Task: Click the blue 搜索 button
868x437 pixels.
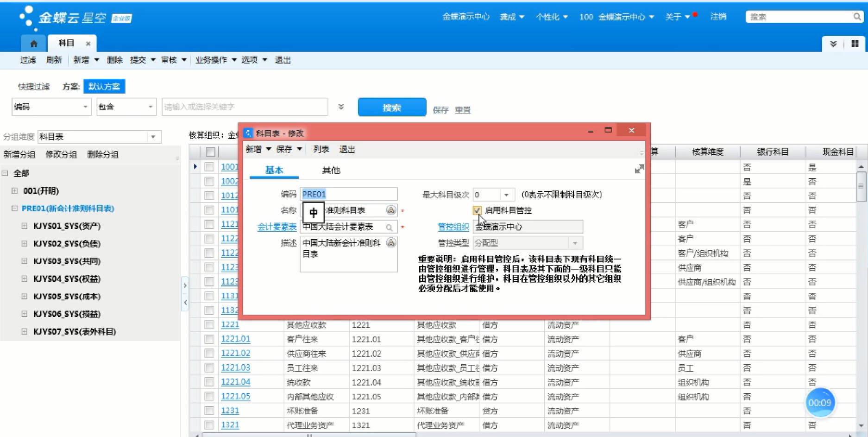Action: [392, 108]
